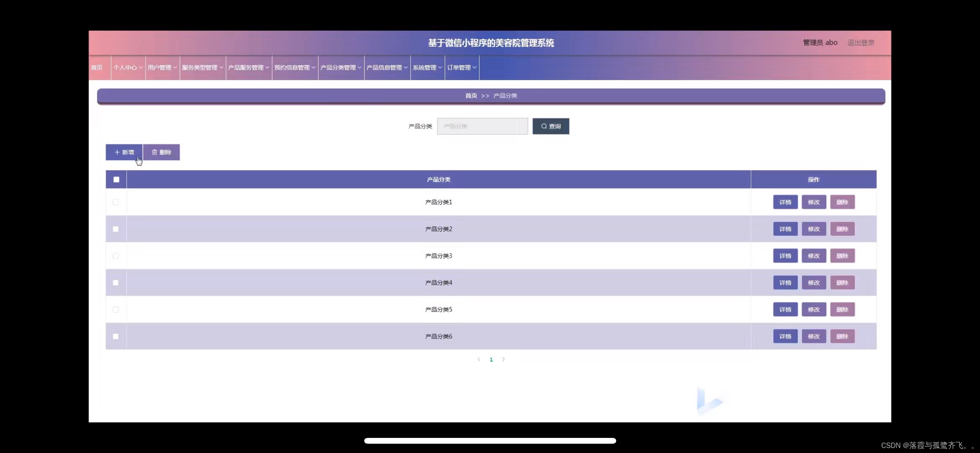Click 修改 for 产品分类5
Image resolution: width=980 pixels, height=453 pixels.
click(x=814, y=309)
